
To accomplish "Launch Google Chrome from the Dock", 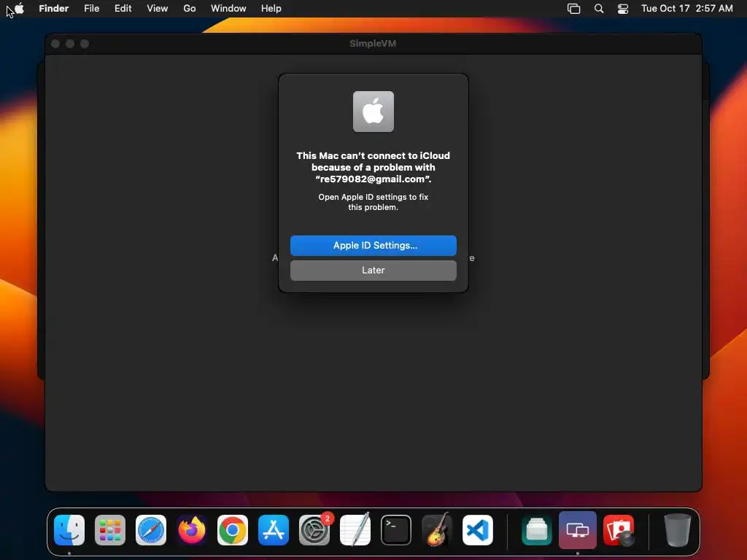I will [233, 530].
